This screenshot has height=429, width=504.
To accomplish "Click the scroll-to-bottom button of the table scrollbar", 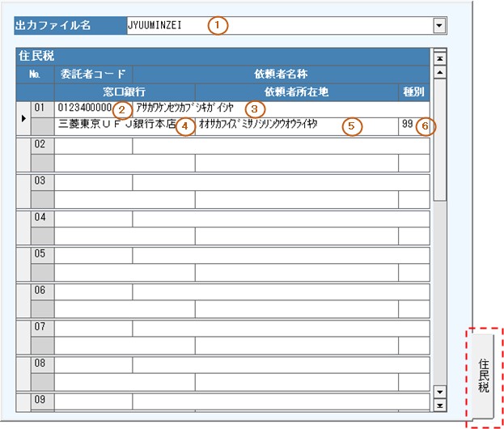I will point(440,405).
